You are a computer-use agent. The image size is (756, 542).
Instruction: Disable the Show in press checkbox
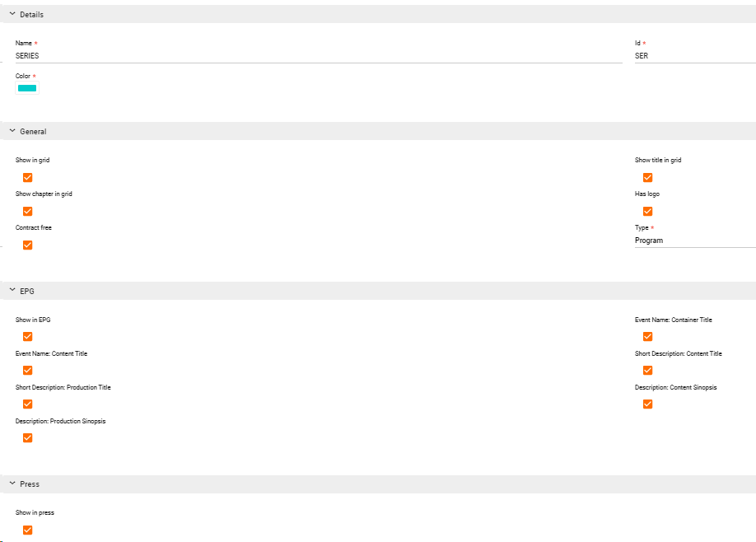pyautogui.click(x=27, y=530)
